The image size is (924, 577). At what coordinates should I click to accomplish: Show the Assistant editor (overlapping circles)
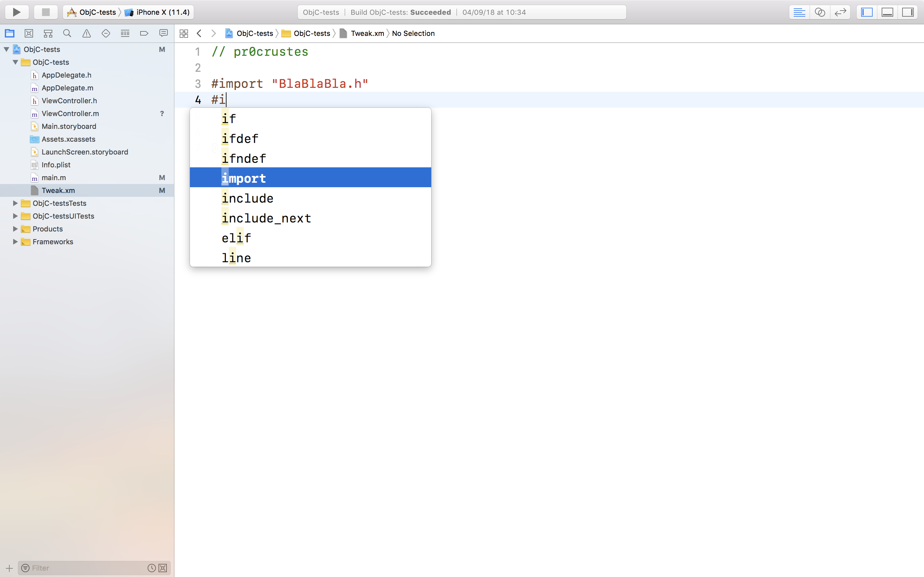point(820,12)
